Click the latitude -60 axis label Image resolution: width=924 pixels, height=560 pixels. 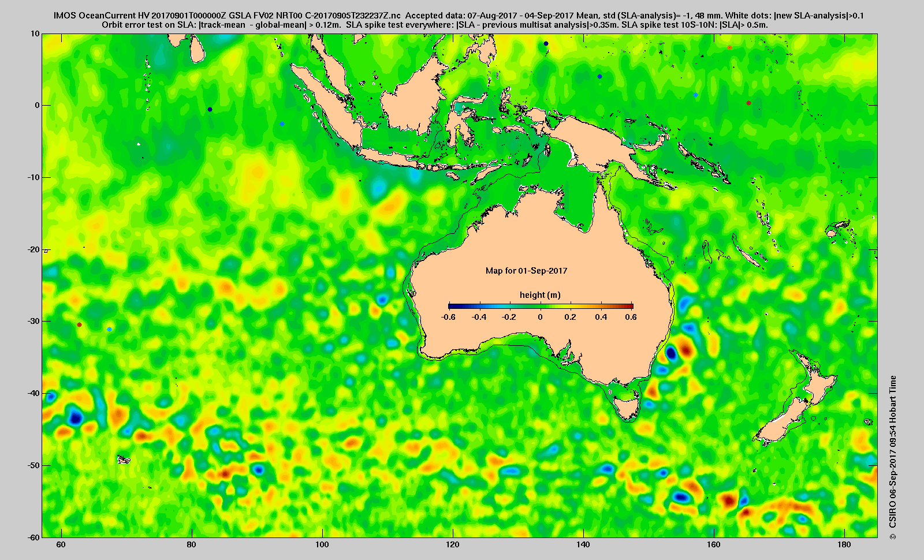click(x=33, y=537)
